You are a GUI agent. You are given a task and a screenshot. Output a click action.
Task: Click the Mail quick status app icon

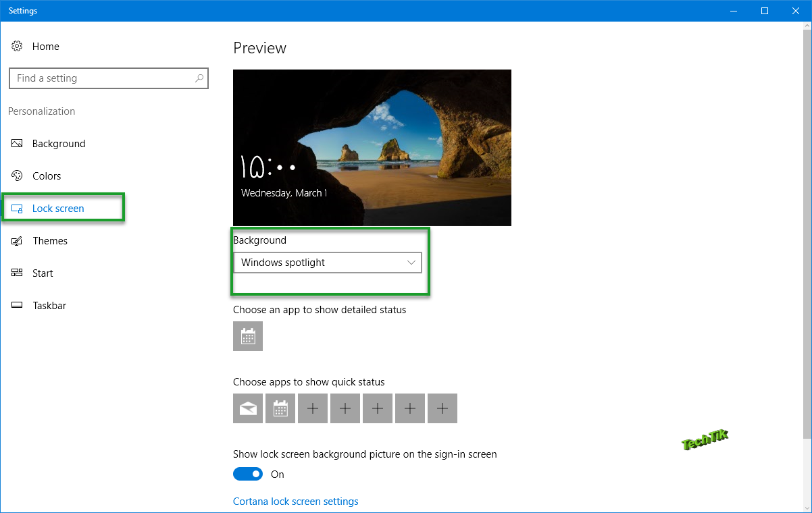point(248,408)
